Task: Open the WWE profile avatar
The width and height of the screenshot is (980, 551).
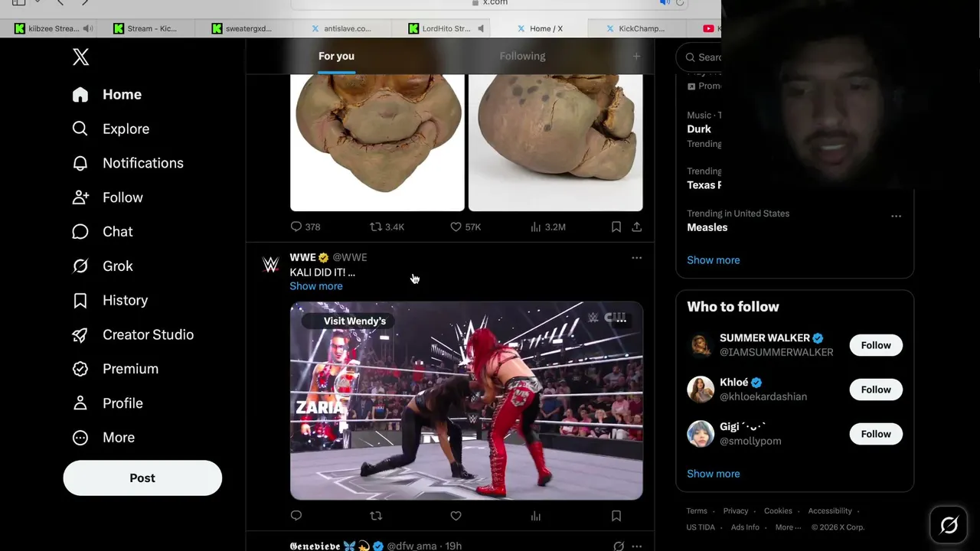Action: 270,264
